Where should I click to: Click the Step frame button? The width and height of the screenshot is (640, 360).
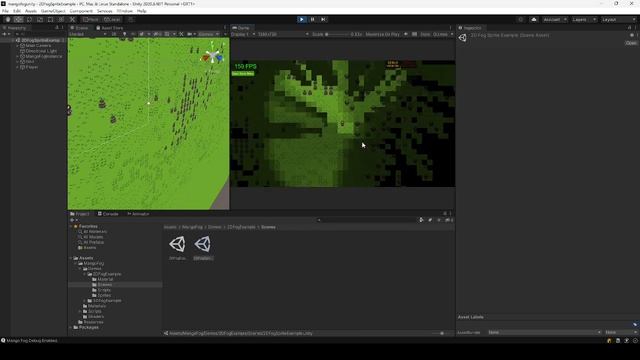pos(323,19)
